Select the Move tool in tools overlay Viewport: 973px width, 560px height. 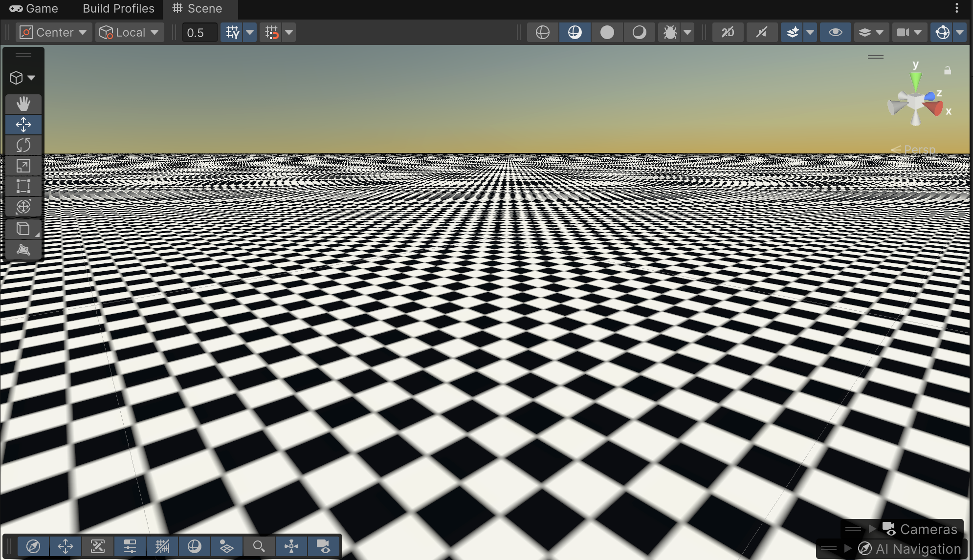tap(23, 125)
